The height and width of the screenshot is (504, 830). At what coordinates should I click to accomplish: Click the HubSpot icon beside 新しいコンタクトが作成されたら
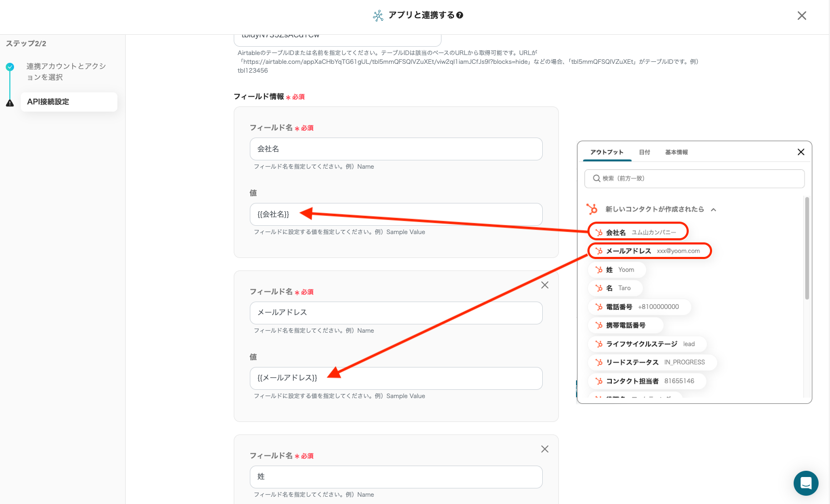coord(592,209)
